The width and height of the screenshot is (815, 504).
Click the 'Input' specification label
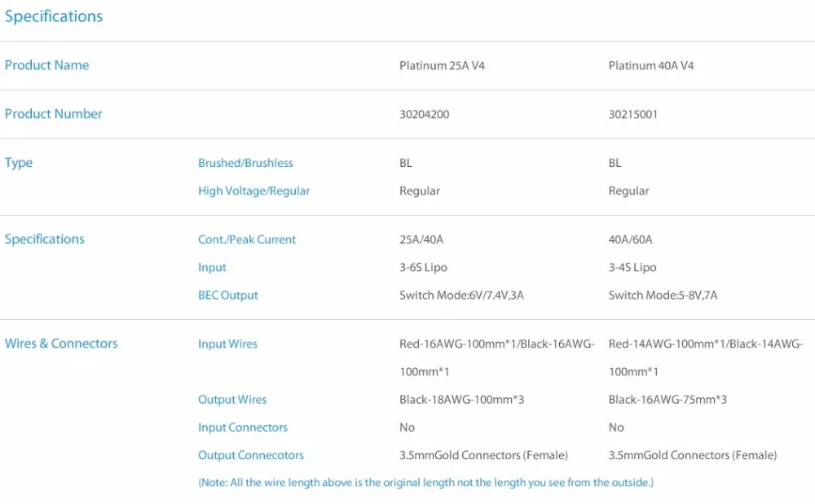point(212,268)
